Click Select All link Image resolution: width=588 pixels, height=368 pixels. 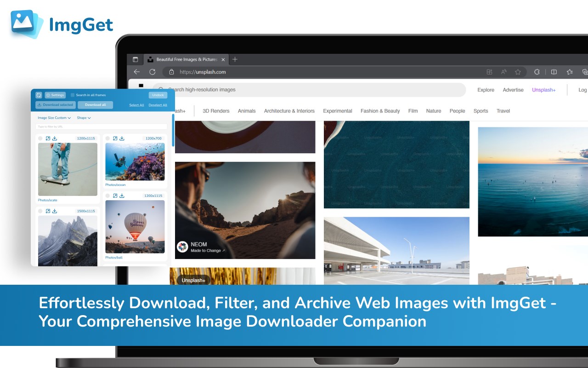[x=136, y=105]
